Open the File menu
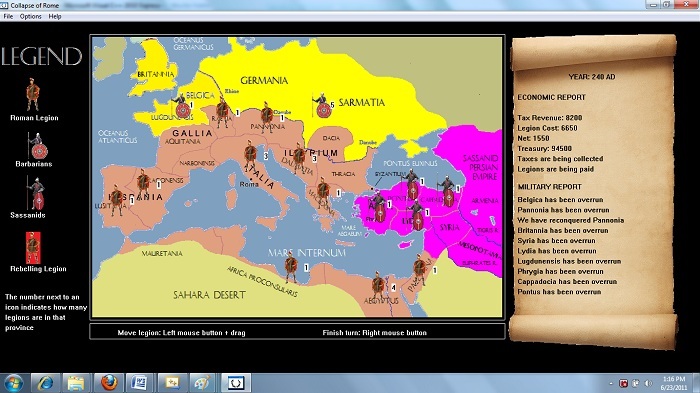 pyautogui.click(x=8, y=17)
